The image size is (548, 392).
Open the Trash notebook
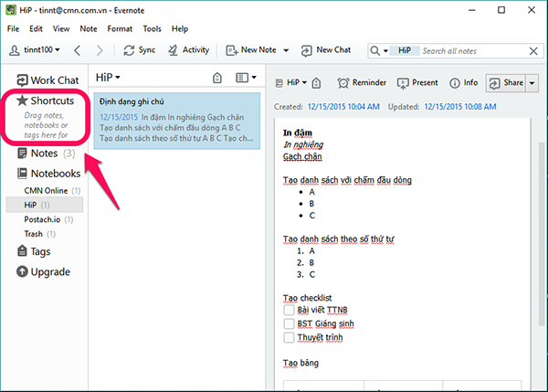coord(39,234)
